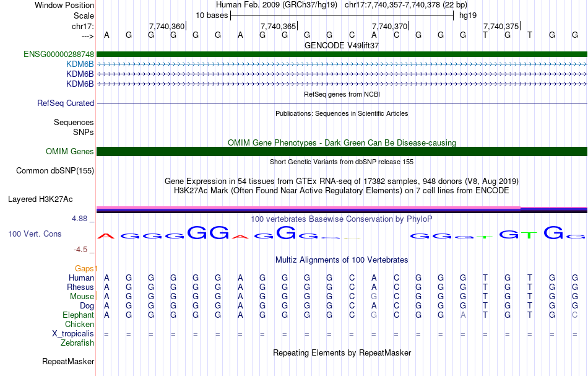Select the Sequences track label
The width and height of the screenshot is (588, 376).
pyautogui.click(x=74, y=122)
